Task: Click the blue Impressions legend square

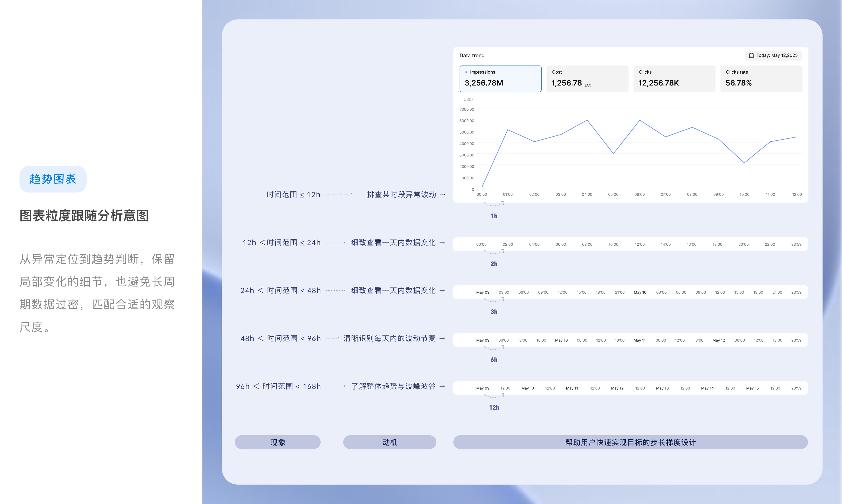Action: click(466, 72)
